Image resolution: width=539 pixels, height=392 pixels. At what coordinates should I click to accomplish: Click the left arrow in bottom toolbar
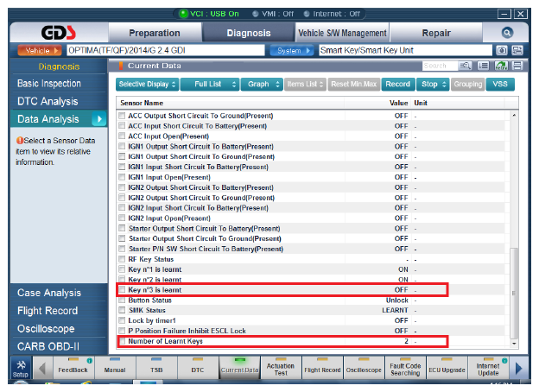point(42,369)
